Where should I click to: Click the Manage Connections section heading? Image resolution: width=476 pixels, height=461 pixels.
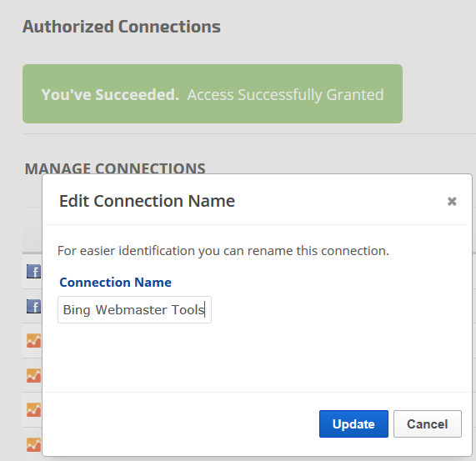[x=115, y=168]
